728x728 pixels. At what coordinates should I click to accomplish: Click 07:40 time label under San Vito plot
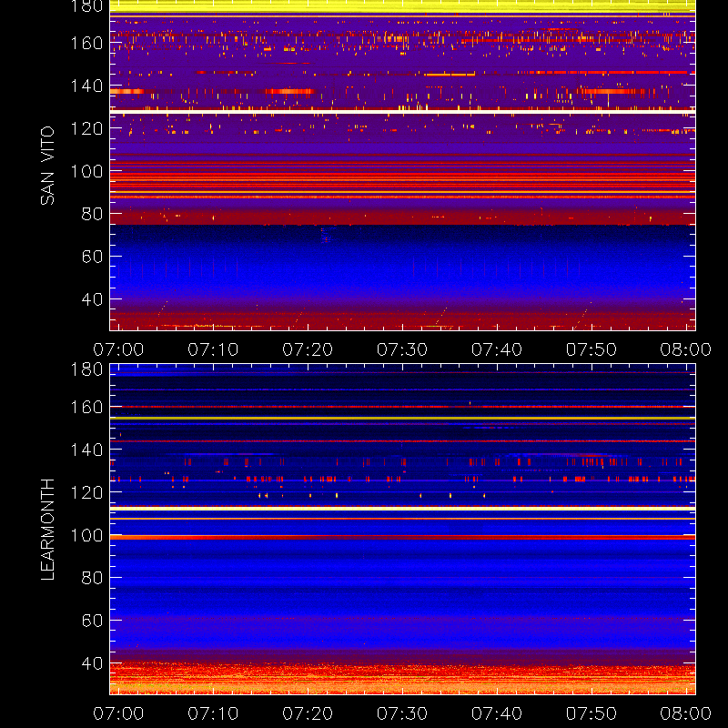pos(497,349)
